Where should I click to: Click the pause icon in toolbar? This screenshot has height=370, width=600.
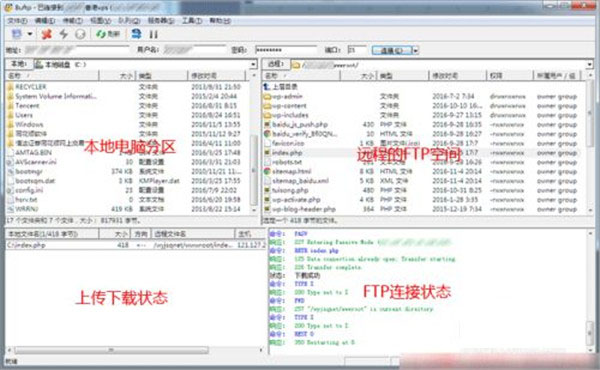153,34
